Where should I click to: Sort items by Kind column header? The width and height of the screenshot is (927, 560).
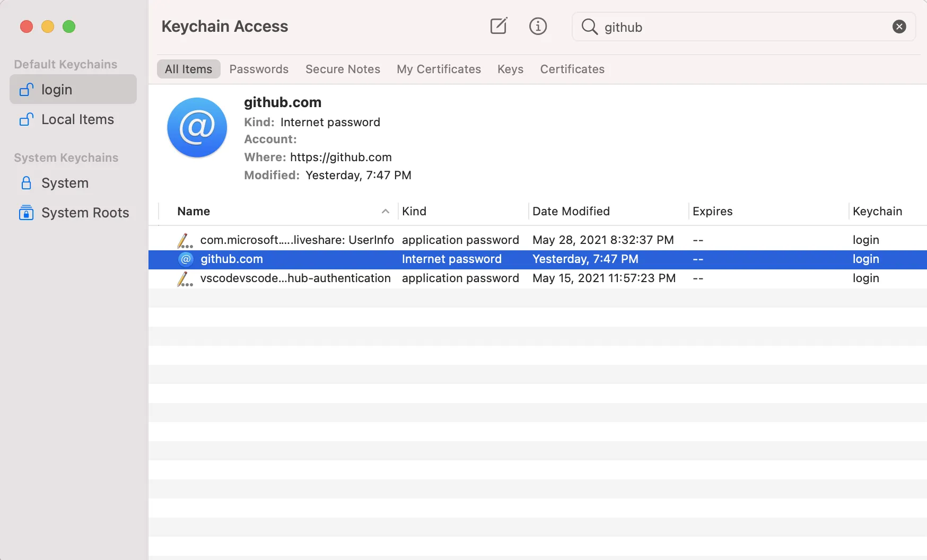(414, 211)
